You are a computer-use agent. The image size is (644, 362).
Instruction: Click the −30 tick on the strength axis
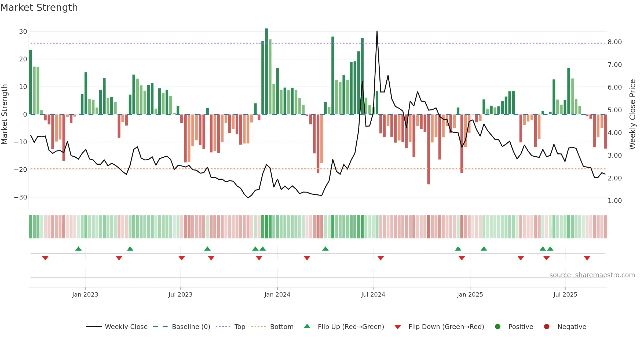tap(21, 197)
